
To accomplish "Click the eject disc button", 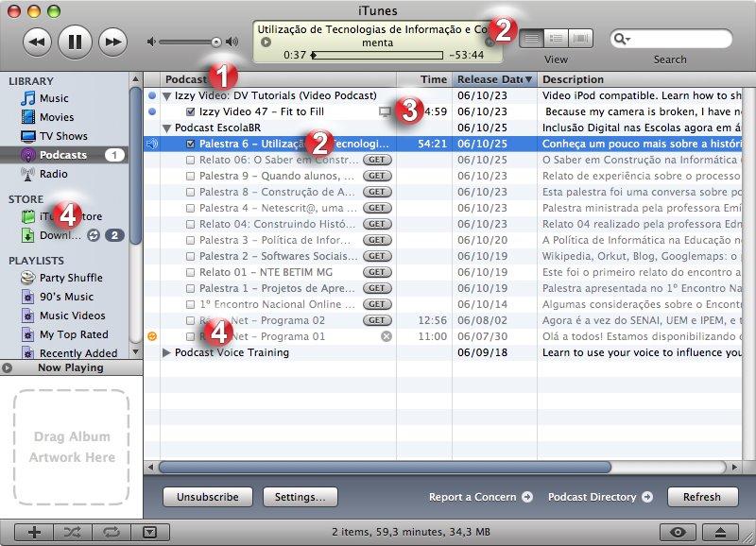I will click(720, 532).
